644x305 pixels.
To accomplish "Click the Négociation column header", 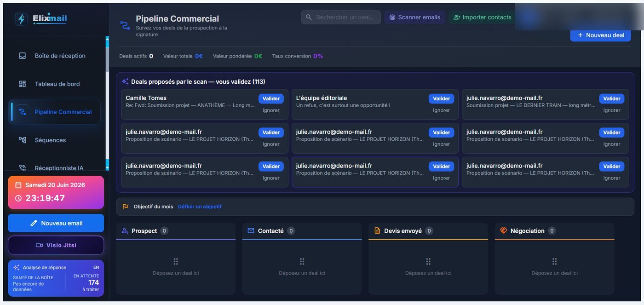I will (554, 231).
